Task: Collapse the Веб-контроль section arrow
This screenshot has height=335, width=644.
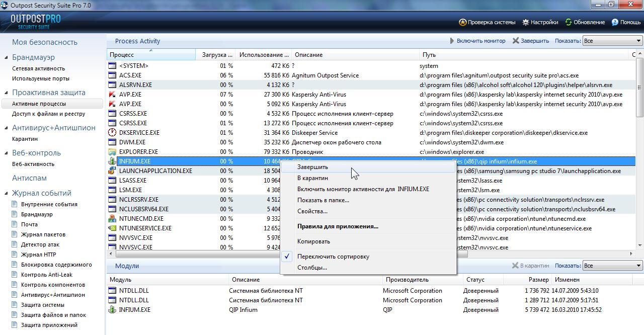Action: (6, 153)
